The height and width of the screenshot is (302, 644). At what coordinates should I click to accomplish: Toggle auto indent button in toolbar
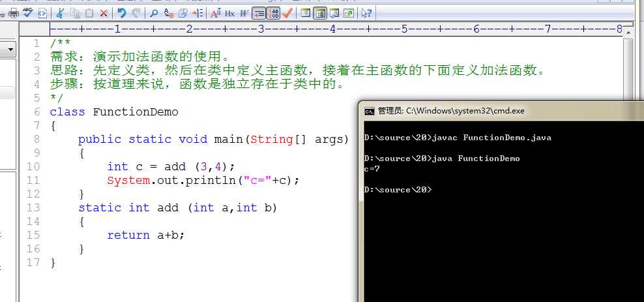[259, 14]
